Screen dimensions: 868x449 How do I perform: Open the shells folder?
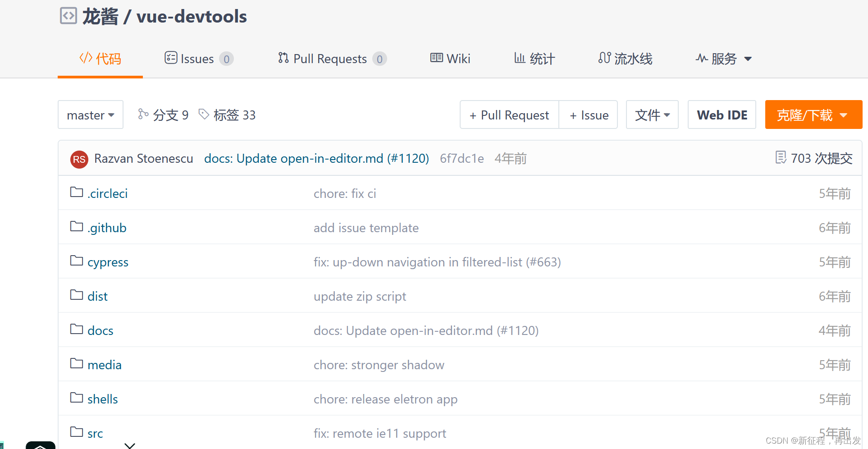click(103, 399)
